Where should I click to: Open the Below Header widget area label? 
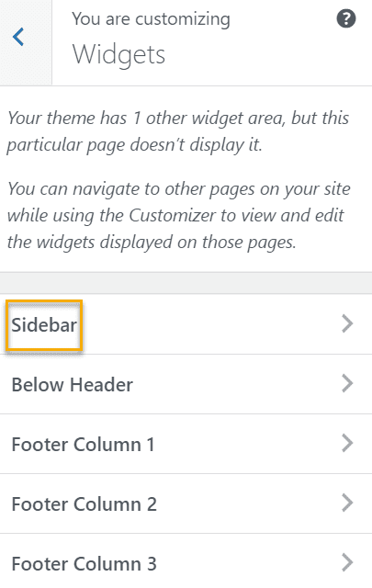pyautogui.click(x=73, y=385)
